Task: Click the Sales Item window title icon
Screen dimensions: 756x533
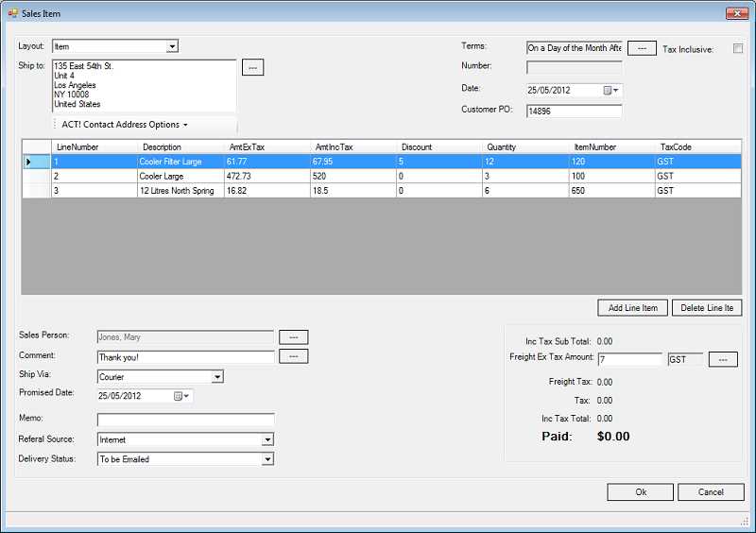Action: coord(12,13)
